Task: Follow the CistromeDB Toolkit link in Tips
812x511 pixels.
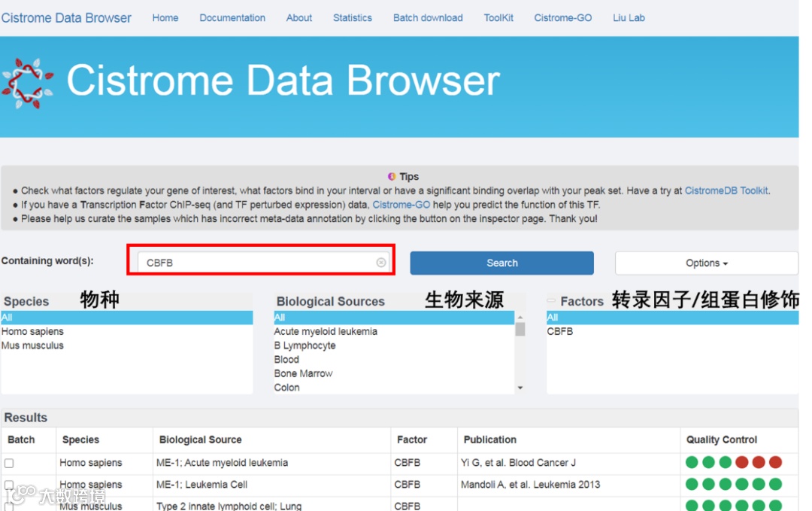Action: click(726, 190)
